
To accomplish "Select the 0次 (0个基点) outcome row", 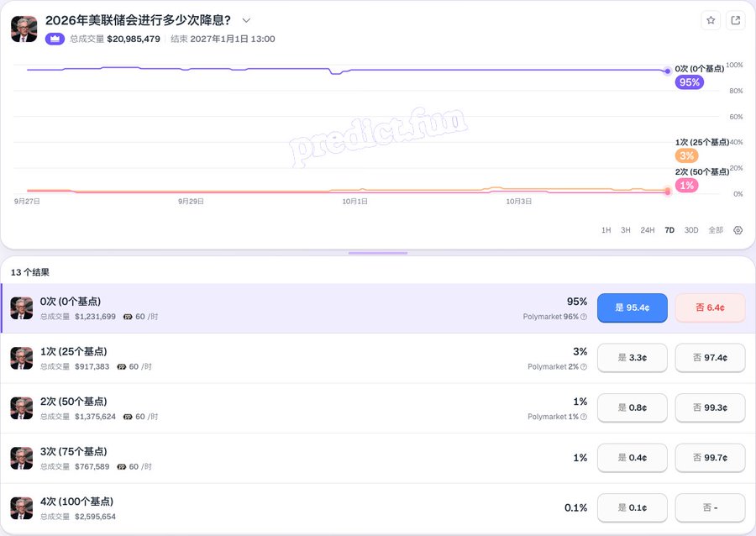I will [378, 308].
